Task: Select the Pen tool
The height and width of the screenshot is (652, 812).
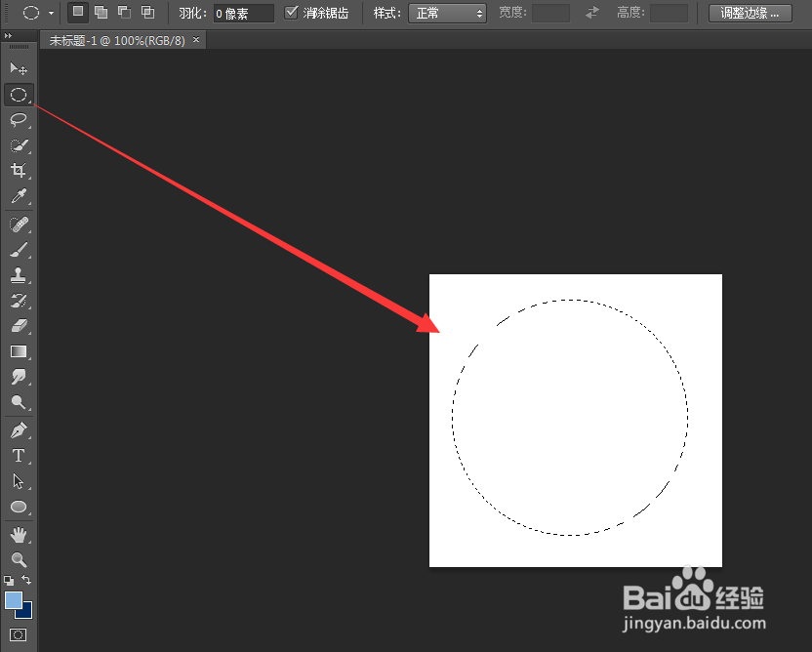Action: coord(19,430)
